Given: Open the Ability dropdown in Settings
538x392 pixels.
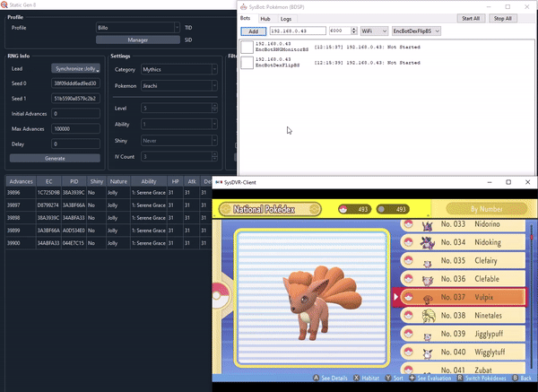Looking at the screenshot, I should (x=179, y=124).
